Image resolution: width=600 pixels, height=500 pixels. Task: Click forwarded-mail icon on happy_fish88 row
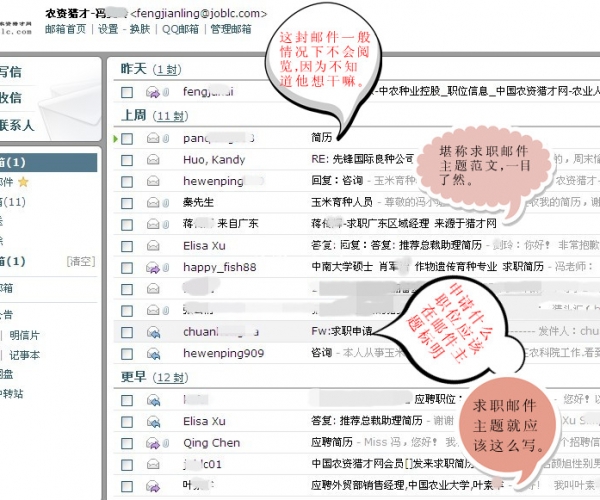point(153,268)
